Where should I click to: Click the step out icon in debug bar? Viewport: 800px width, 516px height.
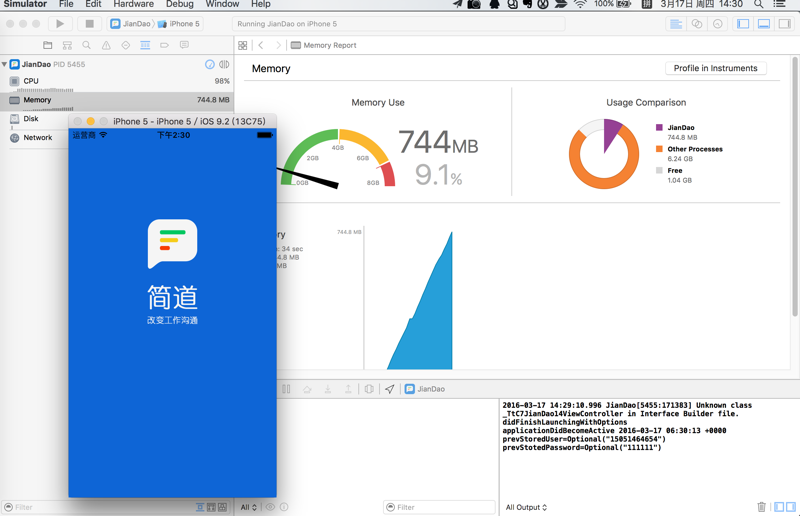(348, 389)
